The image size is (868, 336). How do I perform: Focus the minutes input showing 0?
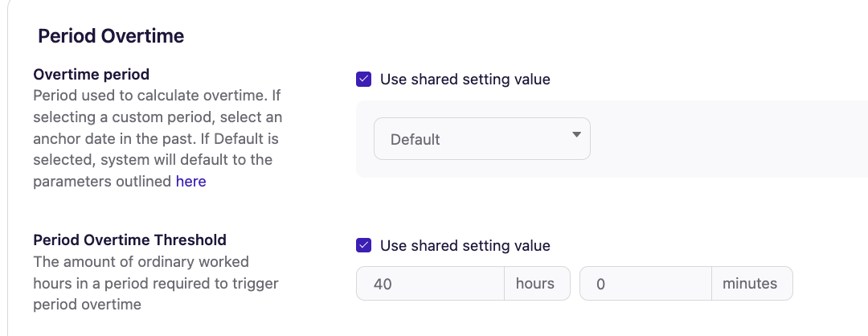tap(645, 284)
